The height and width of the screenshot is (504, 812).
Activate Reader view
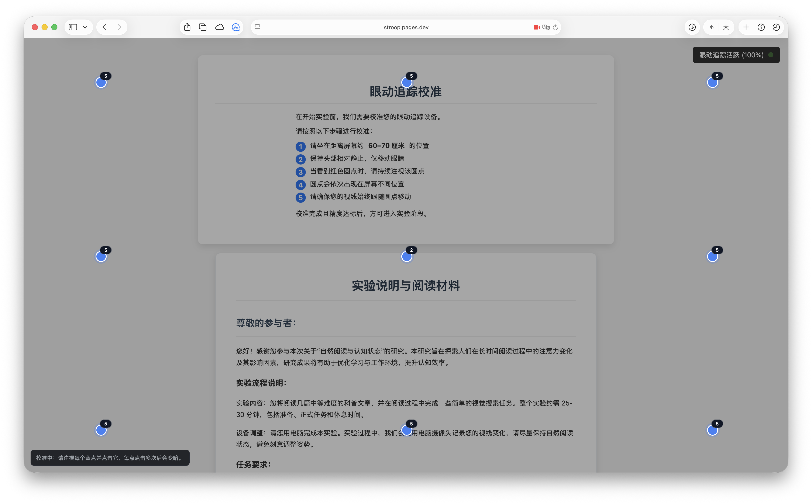coord(257,27)
